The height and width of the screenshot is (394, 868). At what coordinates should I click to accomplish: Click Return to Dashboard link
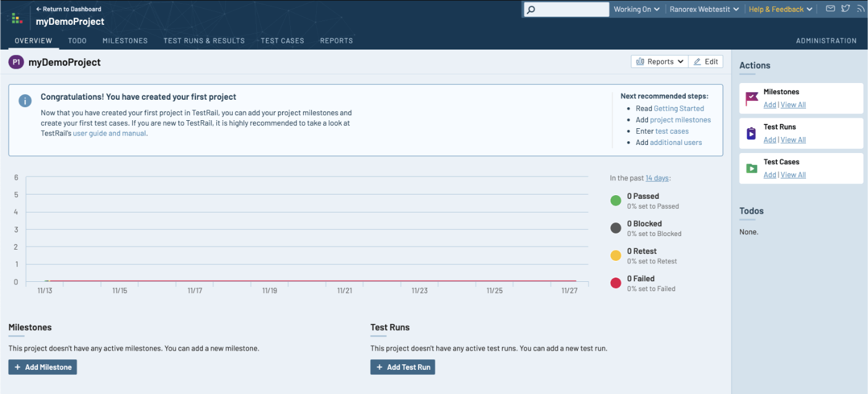(68, 9)
